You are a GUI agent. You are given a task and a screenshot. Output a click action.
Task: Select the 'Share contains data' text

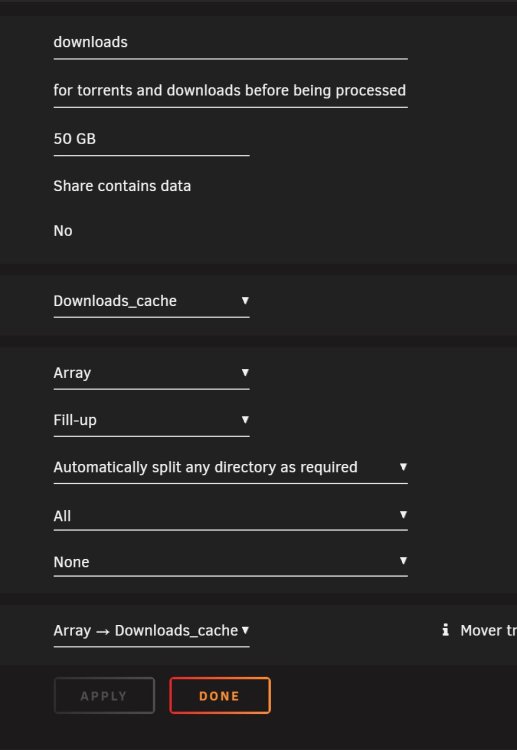[x=122, y=186]
